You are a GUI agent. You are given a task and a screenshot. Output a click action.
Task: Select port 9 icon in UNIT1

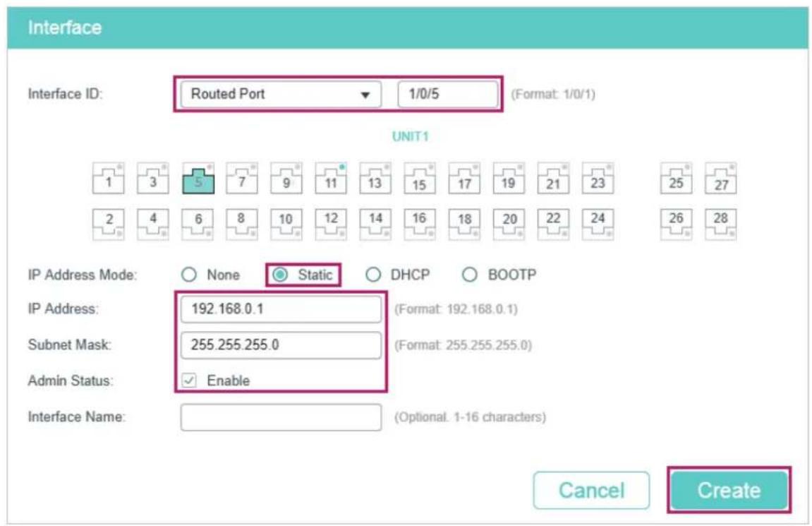[286, 178]
